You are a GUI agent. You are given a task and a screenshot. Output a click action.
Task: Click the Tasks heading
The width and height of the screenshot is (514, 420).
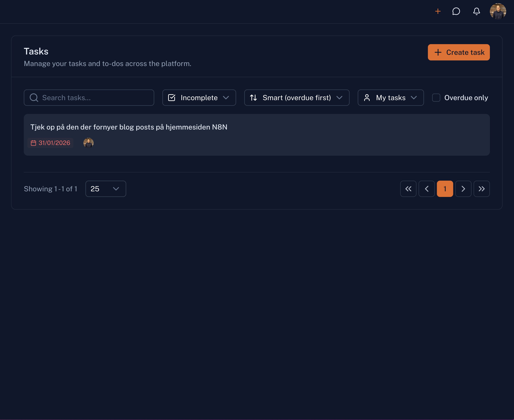coord(36,52)
